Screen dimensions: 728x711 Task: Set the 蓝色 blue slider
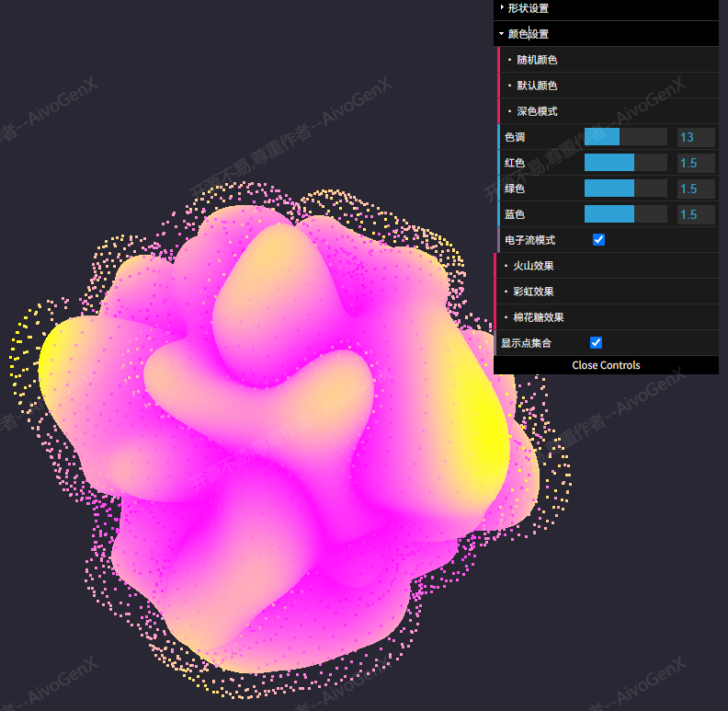[625, 214]
